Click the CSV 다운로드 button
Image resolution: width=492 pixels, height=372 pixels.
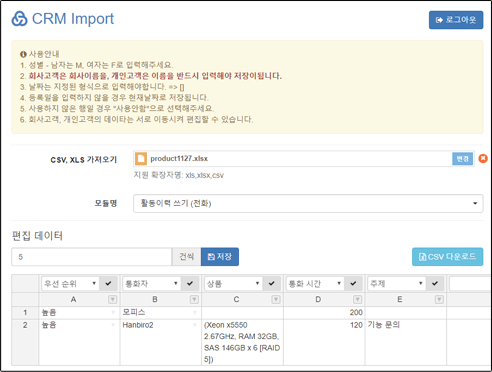[447, 257]
